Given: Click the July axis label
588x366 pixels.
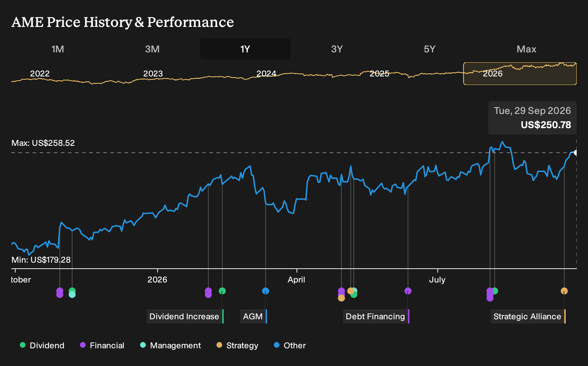Looking at the screenshot, I should click(x=437, y=280).
